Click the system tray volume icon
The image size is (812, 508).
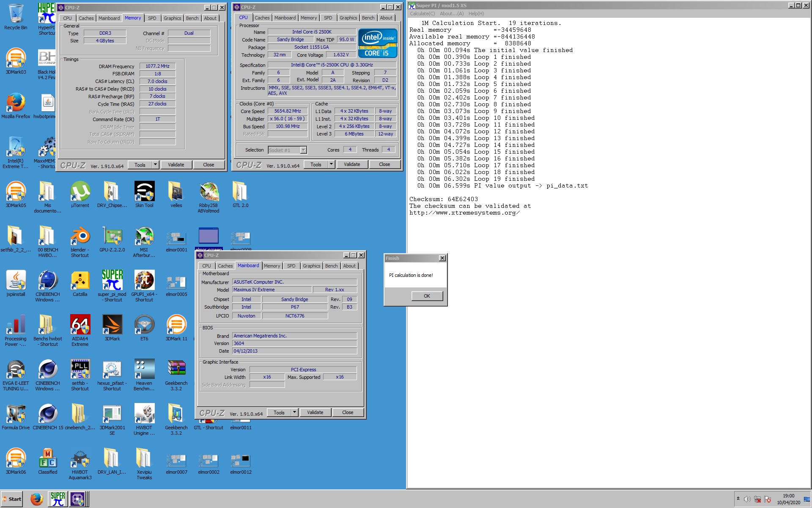tap(747, 499)
